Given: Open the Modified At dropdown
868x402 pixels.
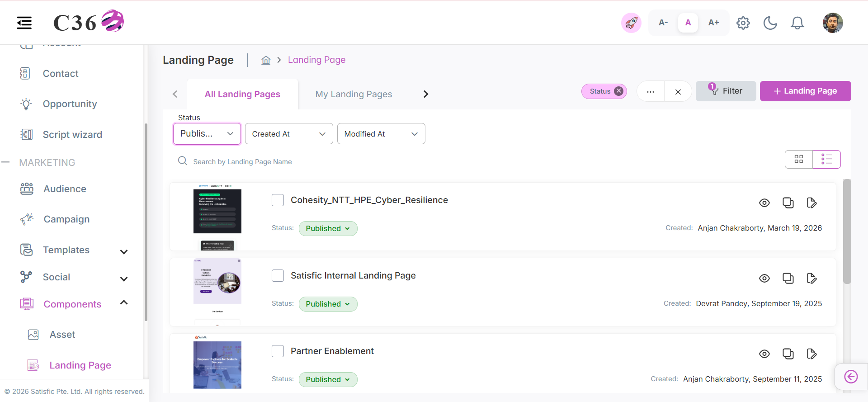Looking at the screenshot, I should [x=381, y=134].
